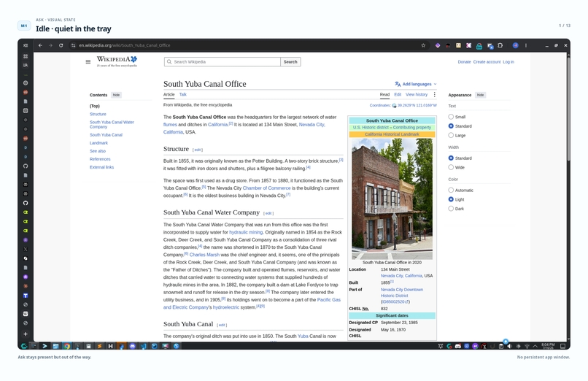Launch Discord from the taskbar

tap(132, 346)
